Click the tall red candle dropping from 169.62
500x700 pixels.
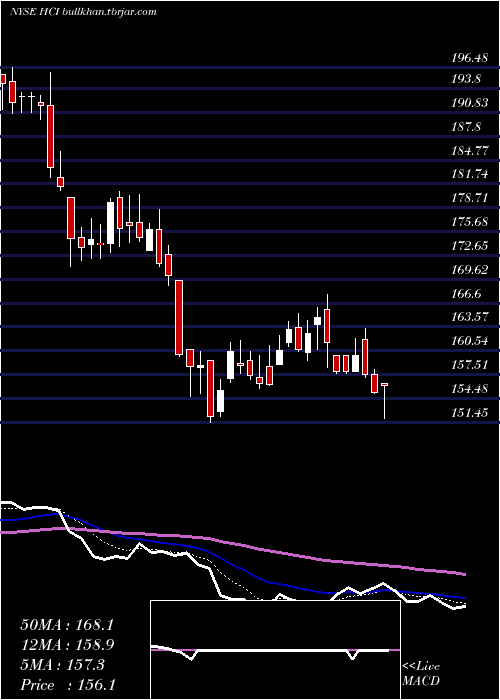click(x=179, y=317)
